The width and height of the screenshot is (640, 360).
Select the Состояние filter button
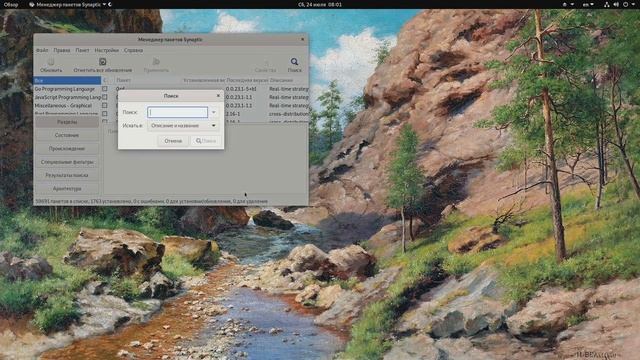click(67, 135)
